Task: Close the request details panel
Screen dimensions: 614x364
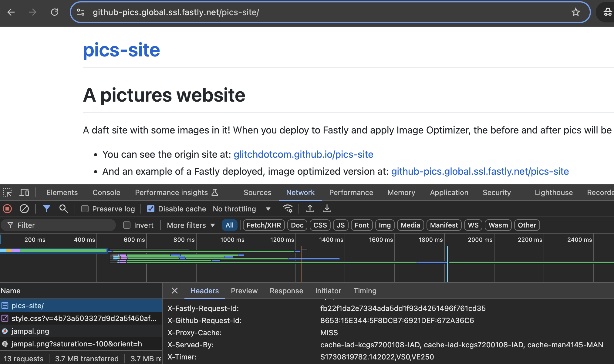Action: point(175,291)
